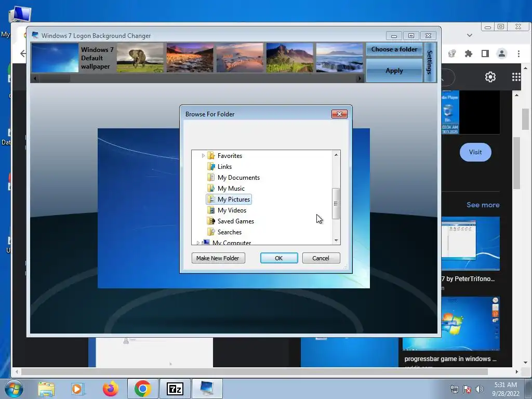Open Google settings gear icon

(x=490, y=77)
